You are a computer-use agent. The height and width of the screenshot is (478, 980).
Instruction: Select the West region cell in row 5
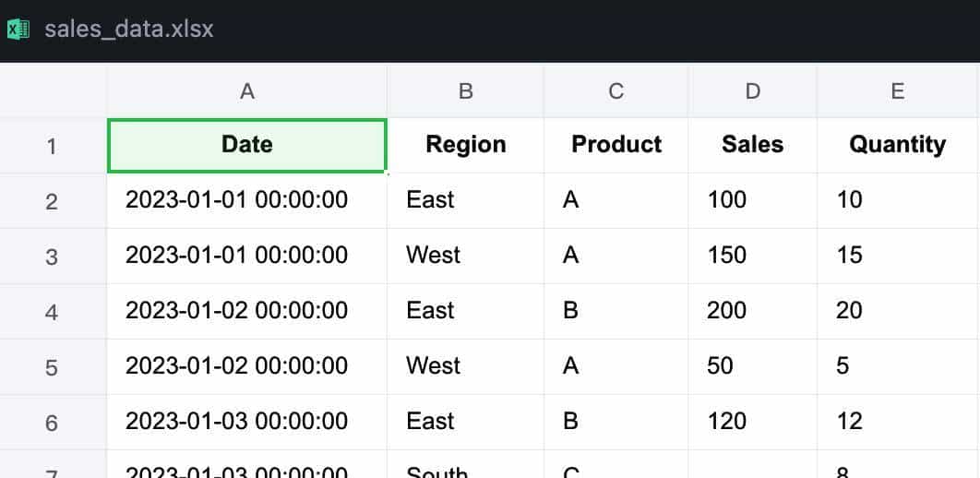465,365
